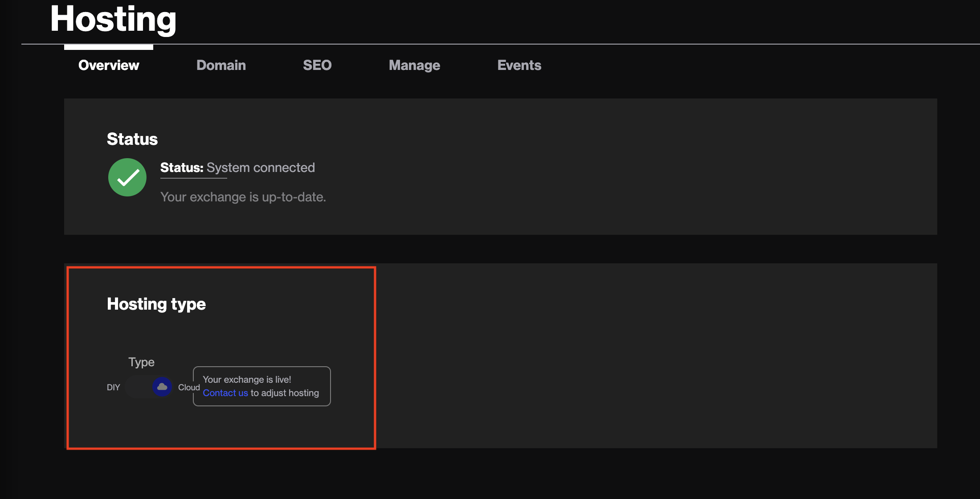
Task: Click the Hosting type heading
Action: (x=156, y=304)
